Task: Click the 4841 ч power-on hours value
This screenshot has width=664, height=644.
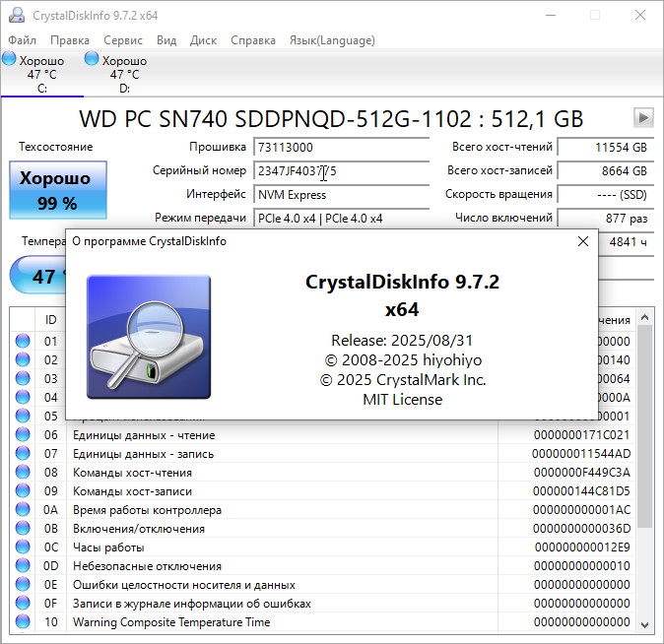Action: tap(628, 242)
